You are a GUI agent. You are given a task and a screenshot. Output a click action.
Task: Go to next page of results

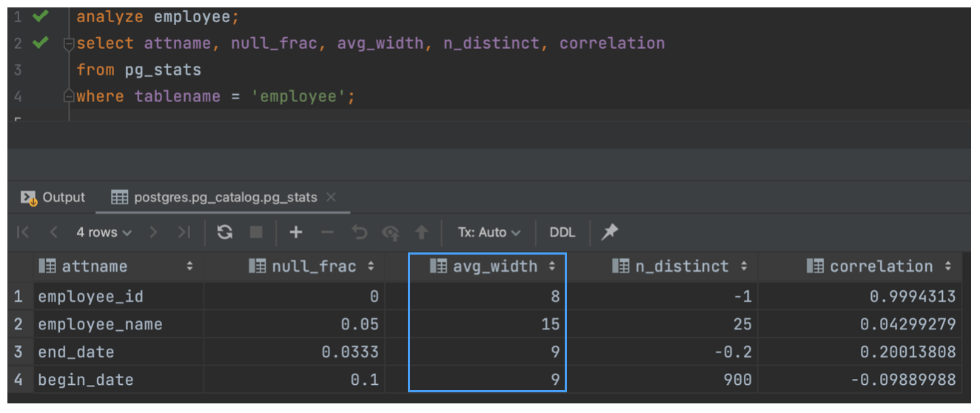point(154,232)
